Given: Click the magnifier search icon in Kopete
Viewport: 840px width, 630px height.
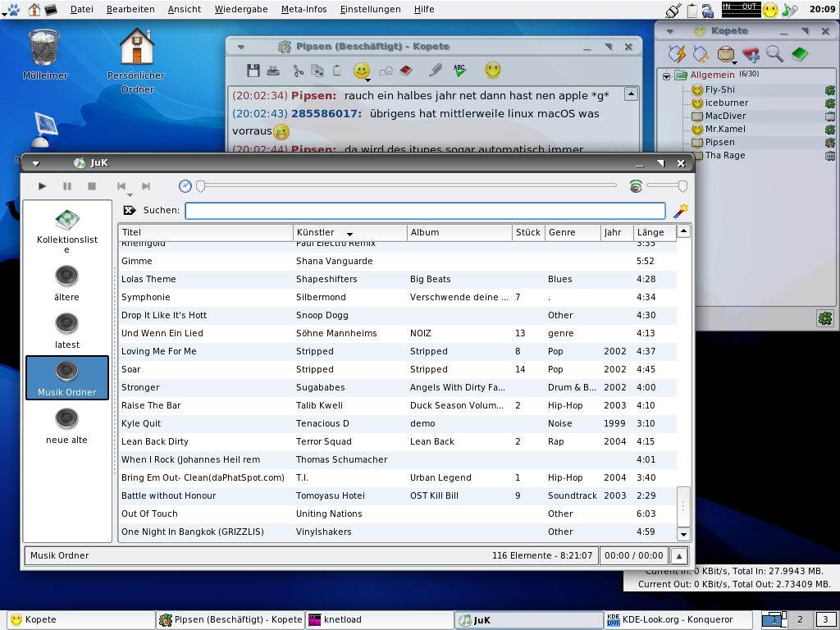Looking at the screenshot, I should pos(774,53).
